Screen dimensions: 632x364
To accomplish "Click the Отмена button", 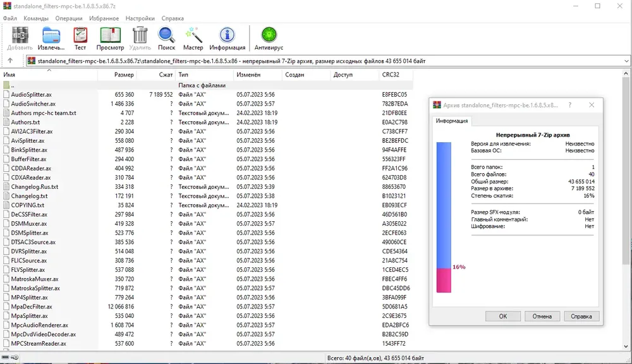I will click(x=542, y=317).
